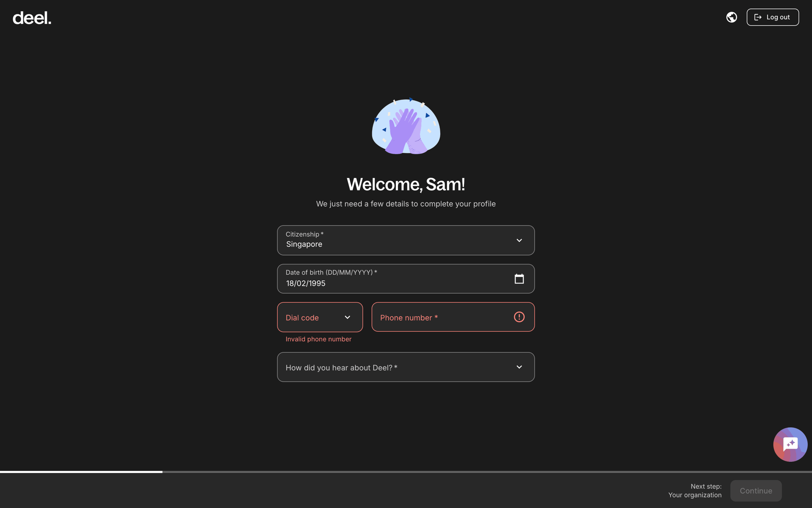
Task: Open the AI chat assistant bubble
Action: [790, 444]
